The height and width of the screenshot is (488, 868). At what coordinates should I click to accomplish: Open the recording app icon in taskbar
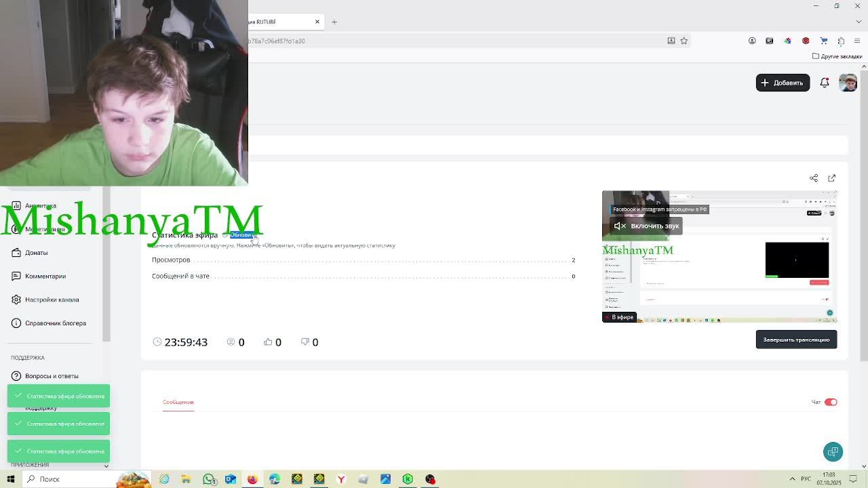coord(430,479)
